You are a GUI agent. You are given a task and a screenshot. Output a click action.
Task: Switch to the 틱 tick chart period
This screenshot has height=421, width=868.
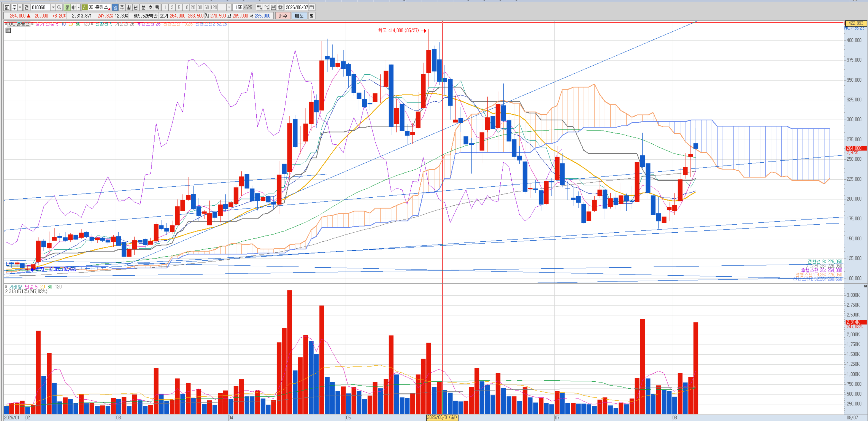click(157, 7)
